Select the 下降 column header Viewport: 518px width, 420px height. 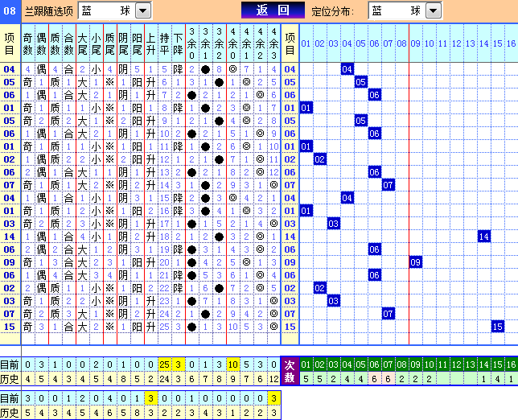click(x=178, y=43)
